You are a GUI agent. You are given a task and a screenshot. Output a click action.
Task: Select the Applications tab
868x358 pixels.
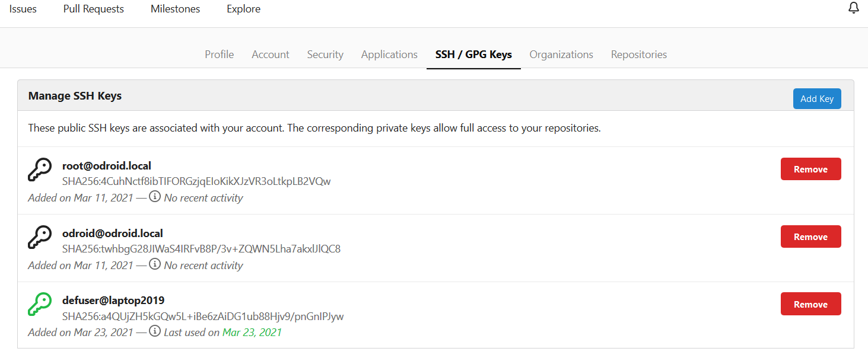tap(389, 55)
